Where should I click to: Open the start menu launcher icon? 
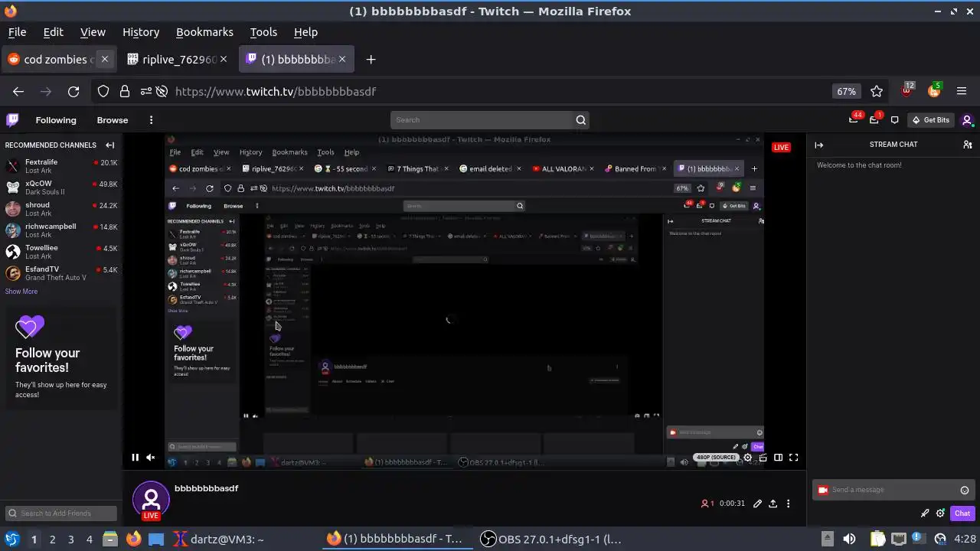coord(11,539)
